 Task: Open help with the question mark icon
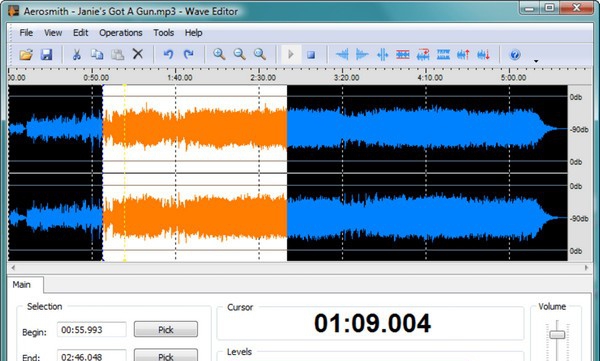(515, 55)
